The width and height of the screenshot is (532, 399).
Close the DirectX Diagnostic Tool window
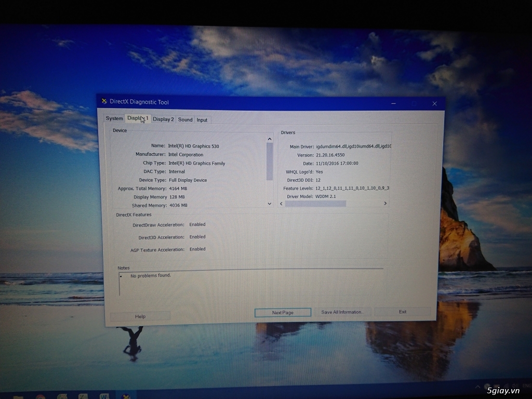(435, 103)
